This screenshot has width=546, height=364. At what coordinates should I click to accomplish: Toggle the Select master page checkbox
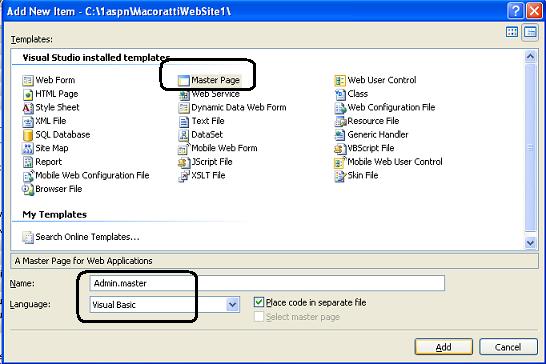pyautogui.click(x=259, y=317)
